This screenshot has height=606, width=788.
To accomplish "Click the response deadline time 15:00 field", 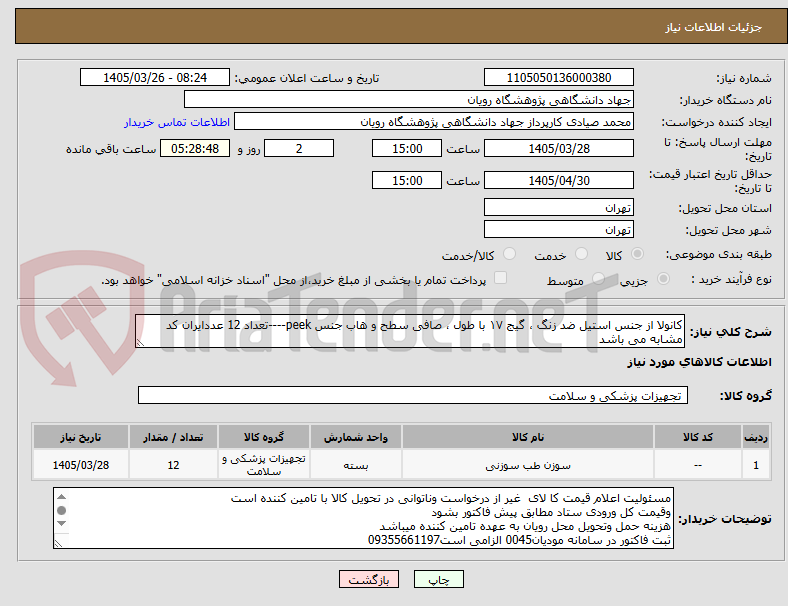I will coord(407,148).
